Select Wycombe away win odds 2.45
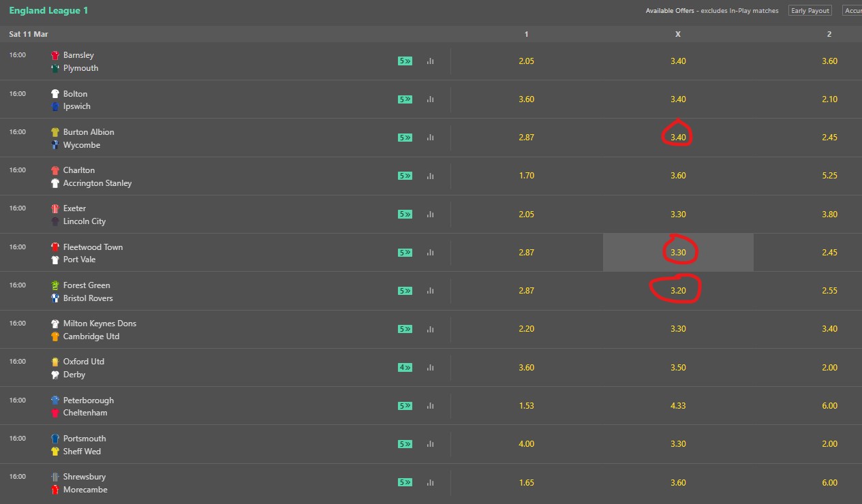Image resolution: width=862 pixels, height=504 pixels. (x=829, y=138)
